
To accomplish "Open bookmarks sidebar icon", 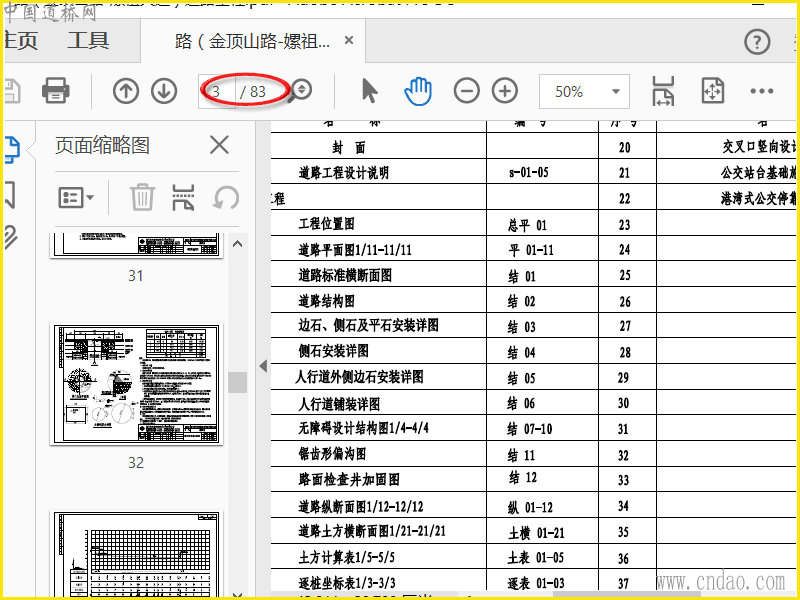I will click(x=10, y=194).
